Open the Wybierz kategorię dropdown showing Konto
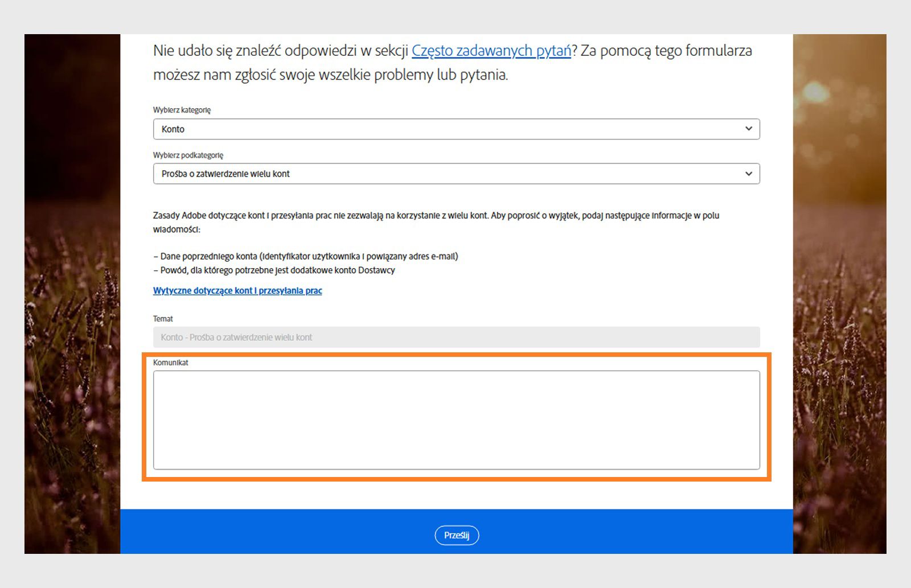This screenshot has height=588, width=911. click(456, 129)
